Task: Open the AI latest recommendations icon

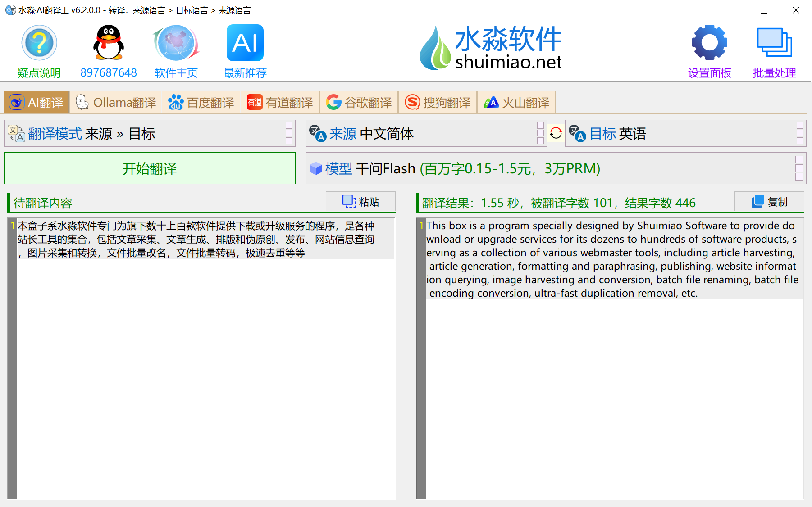Action: coord(245,43)
